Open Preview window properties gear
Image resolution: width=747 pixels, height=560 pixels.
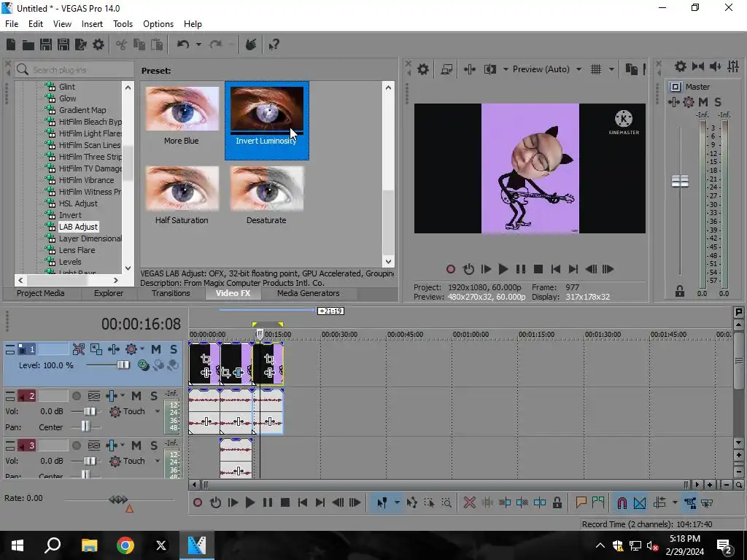(x=423, y=69)
